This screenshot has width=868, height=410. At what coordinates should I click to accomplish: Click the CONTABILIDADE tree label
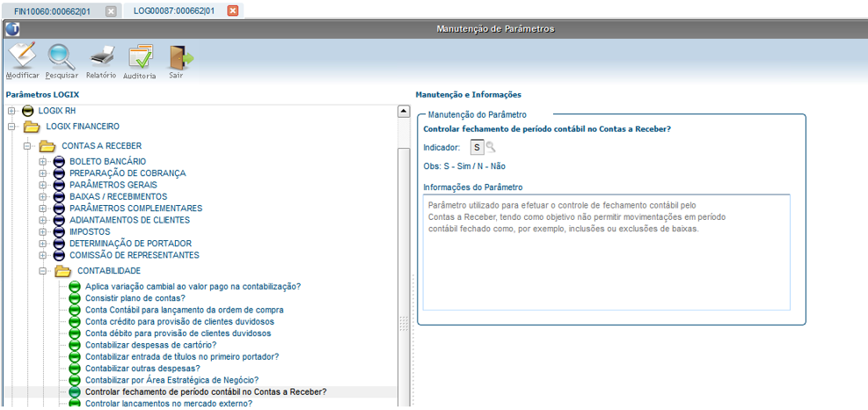(x=108, y=271)
